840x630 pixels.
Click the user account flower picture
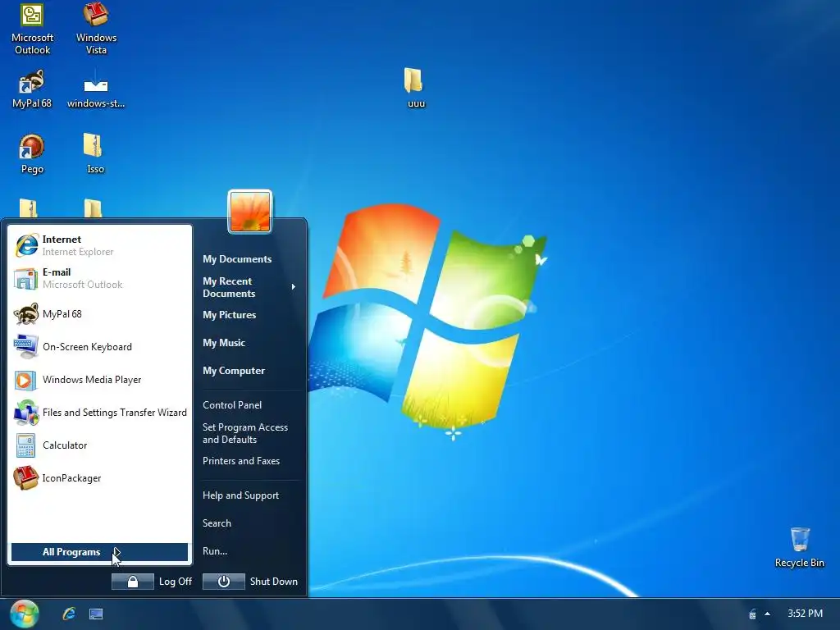click(x=250, y=212)
